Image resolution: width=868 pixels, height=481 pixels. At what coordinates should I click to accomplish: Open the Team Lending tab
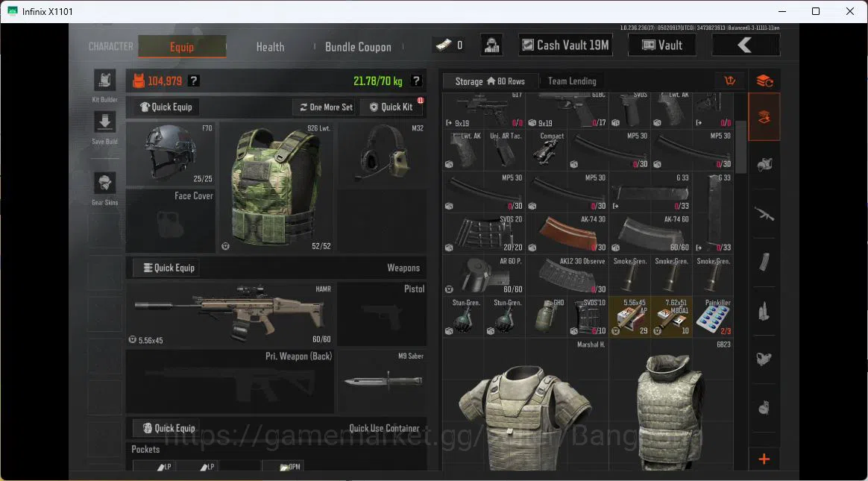(572, 81)
